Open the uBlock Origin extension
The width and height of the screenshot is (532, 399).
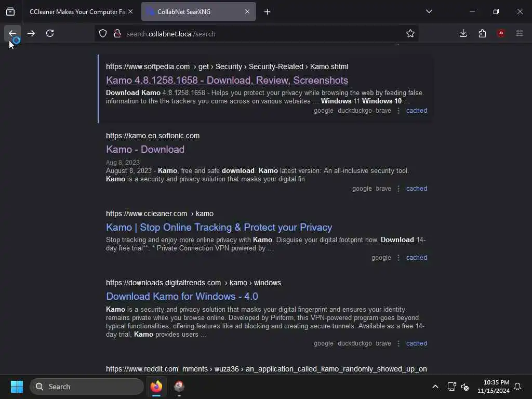[501, 33]
